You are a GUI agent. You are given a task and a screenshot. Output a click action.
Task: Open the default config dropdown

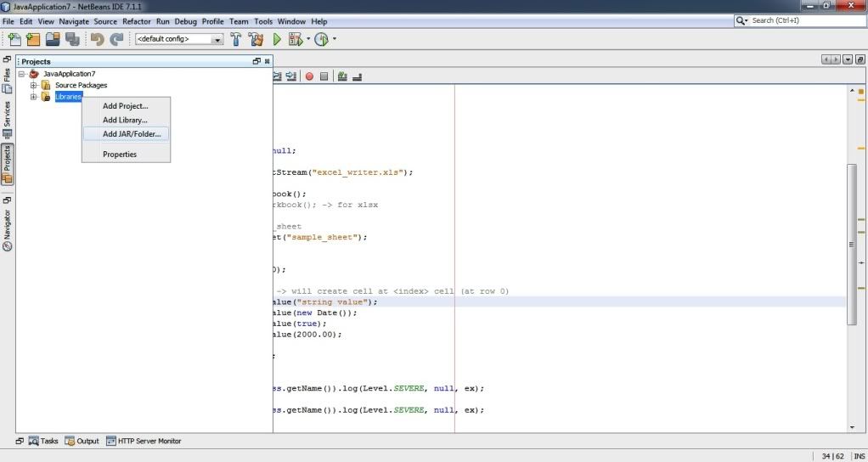click(217, 39)
